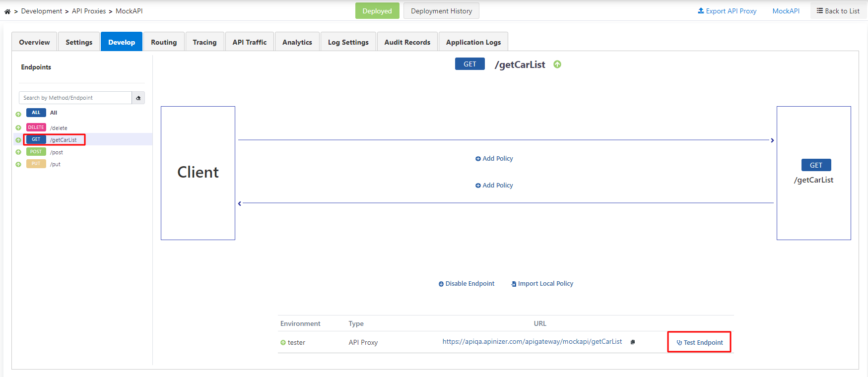Click the MockAPI link at top right
The width and height of the screenshot is (868, 377).
pyautogui.click(x=786, y=11)
